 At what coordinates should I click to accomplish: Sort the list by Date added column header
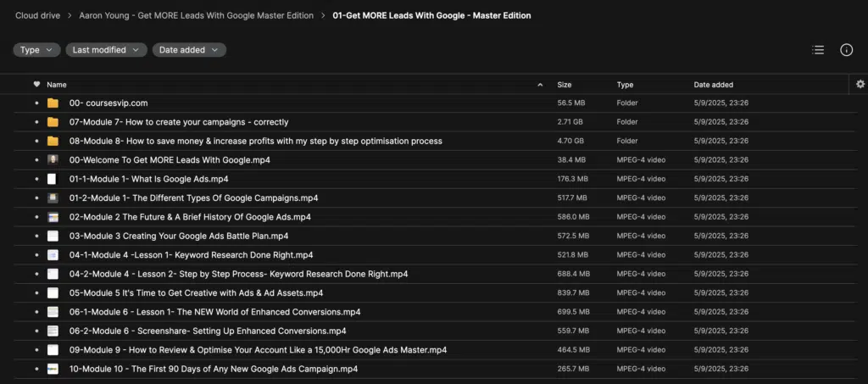(714, 85)
